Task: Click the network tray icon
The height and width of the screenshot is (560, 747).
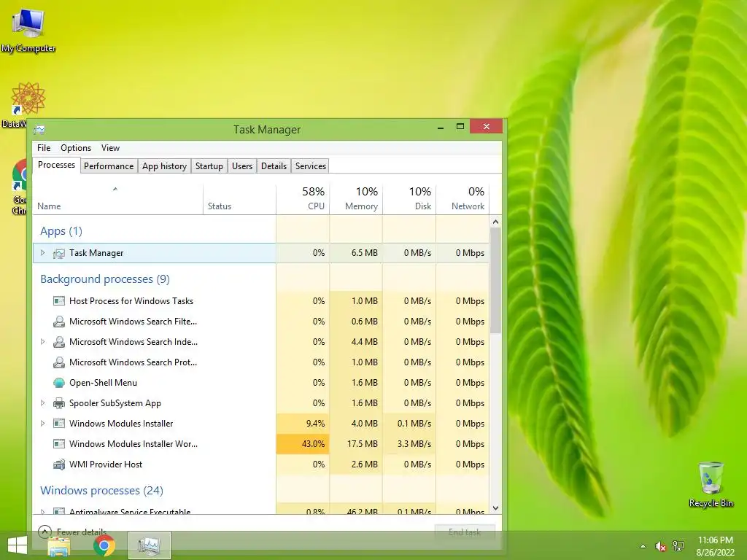Action: tap(678, 546)
